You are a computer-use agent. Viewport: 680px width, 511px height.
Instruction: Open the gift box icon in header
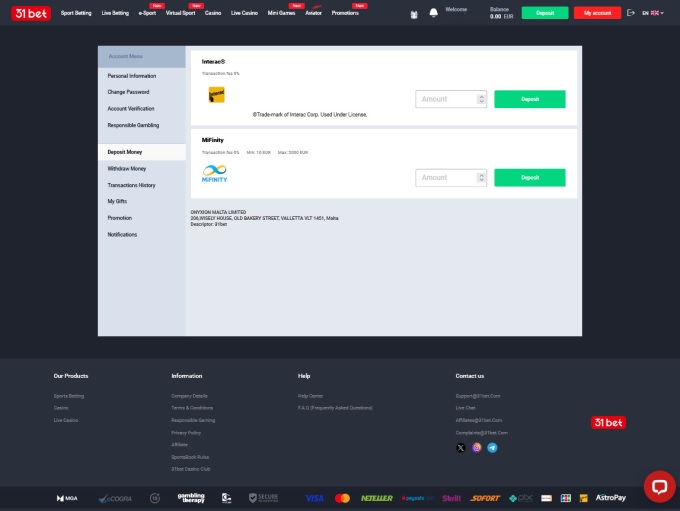(x=414, y=13)
